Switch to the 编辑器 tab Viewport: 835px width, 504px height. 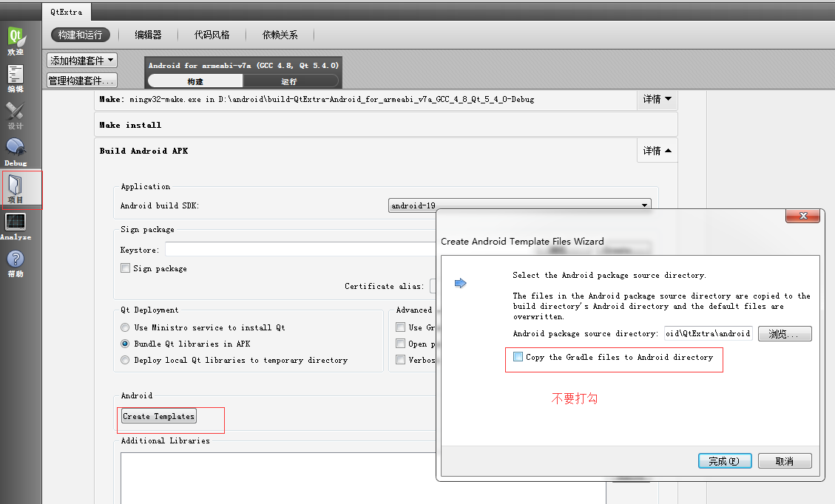coord(148,35)
